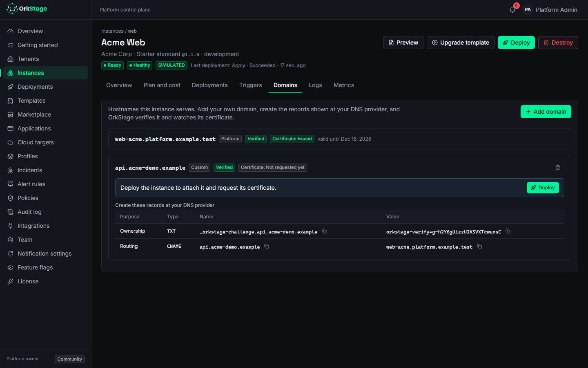Click Upgrade template

point(461,43)
